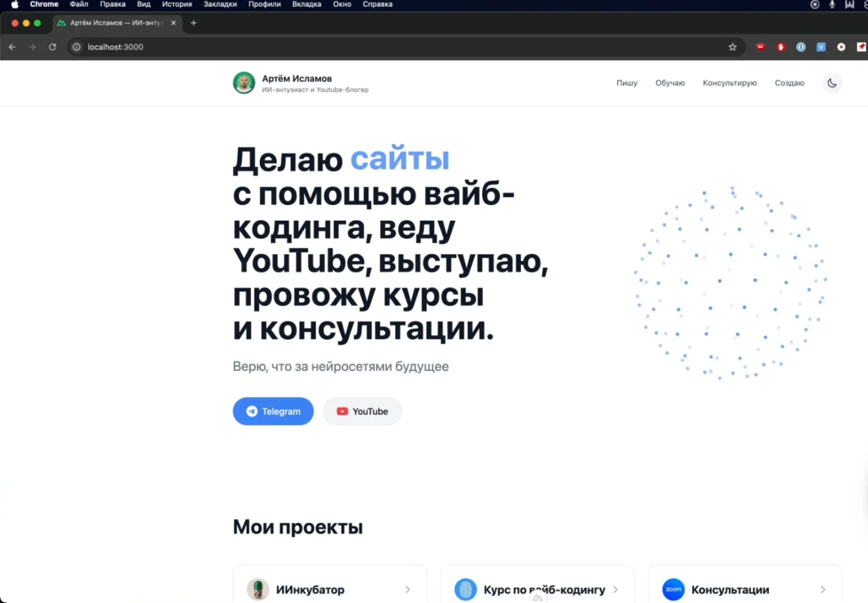This screenshot has width=868, height=603.
Task: Click the round record extension icon
Action: tap(841, 47)
